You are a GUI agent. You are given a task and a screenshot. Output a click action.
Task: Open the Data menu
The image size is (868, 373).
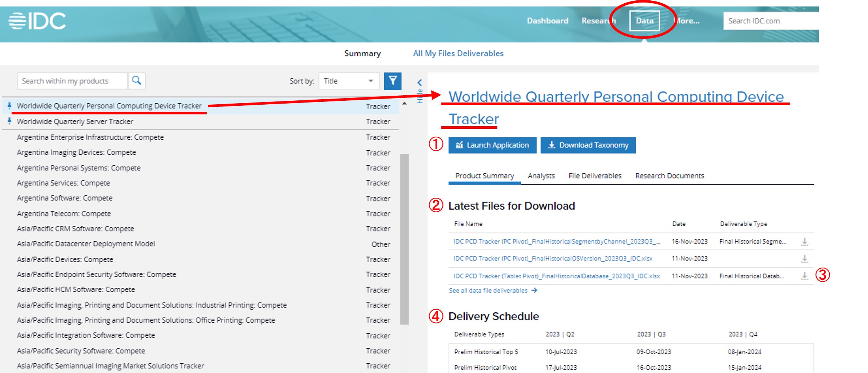click(644, 21)
